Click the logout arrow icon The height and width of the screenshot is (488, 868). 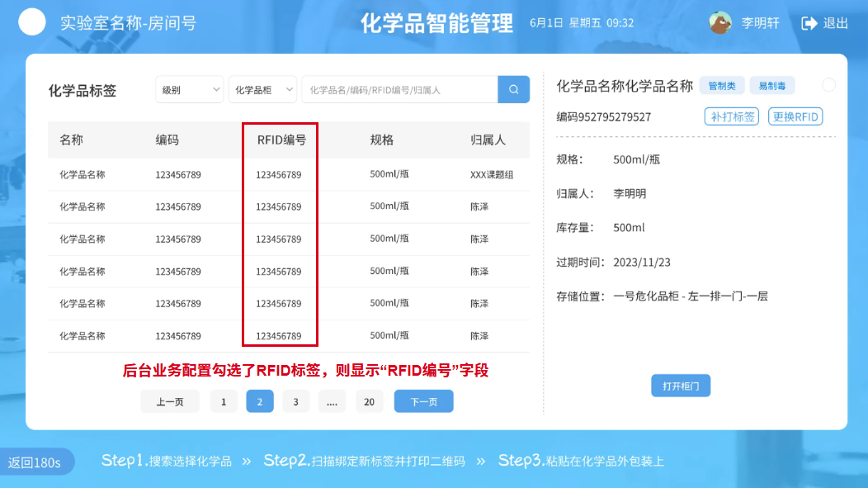click(809, 23)
